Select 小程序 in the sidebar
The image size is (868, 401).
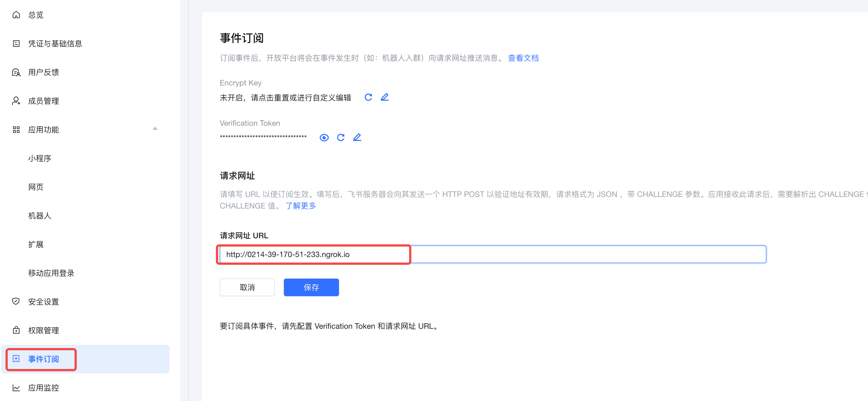39,158
